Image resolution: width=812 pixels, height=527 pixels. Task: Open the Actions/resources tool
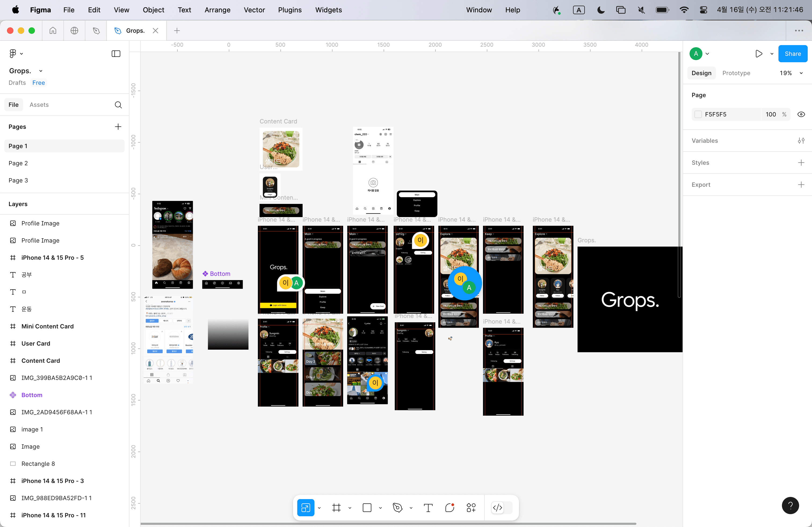pos(471,508)
